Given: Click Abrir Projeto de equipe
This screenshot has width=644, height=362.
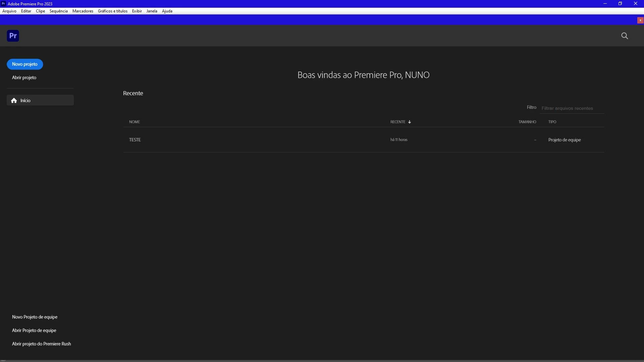Looking at the screenshot, I should 34,330.
